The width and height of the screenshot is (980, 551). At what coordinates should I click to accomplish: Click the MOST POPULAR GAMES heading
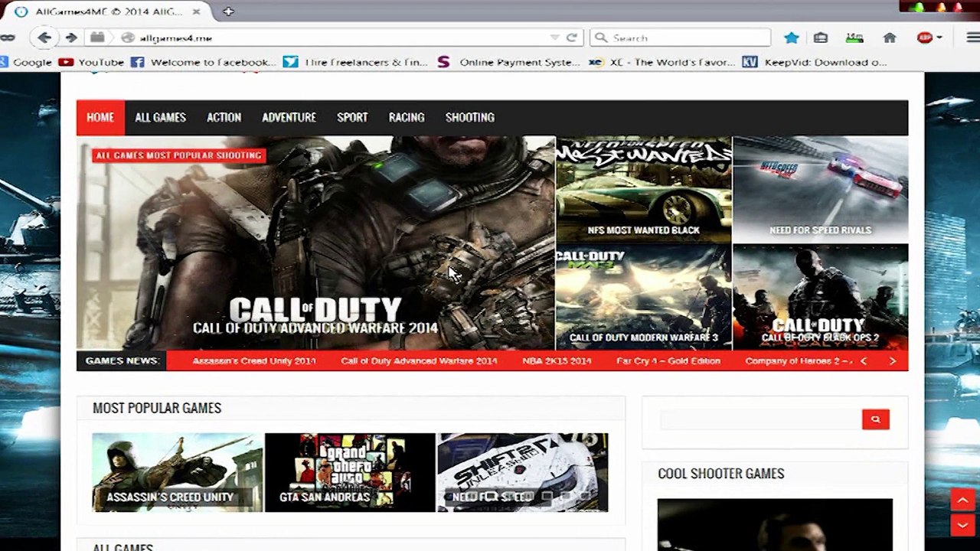coord(157,409)
